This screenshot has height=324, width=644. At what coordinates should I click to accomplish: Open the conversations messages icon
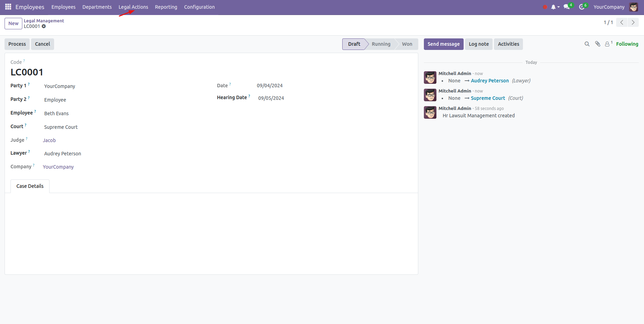567,7
